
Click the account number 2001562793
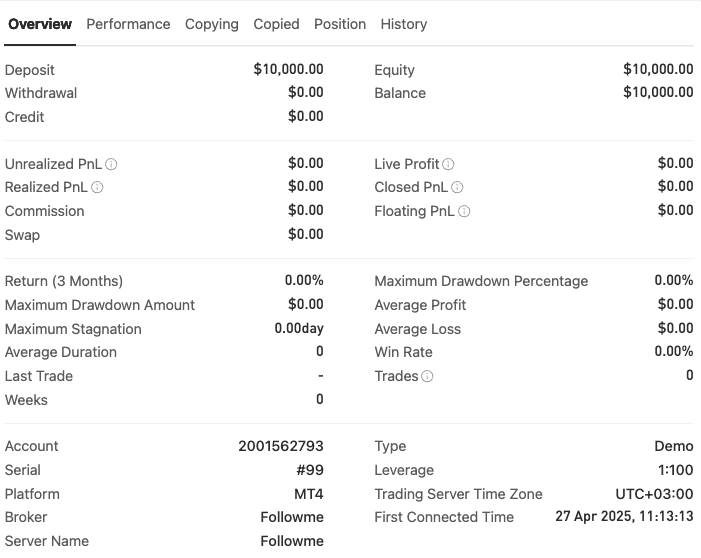(281, 446)
